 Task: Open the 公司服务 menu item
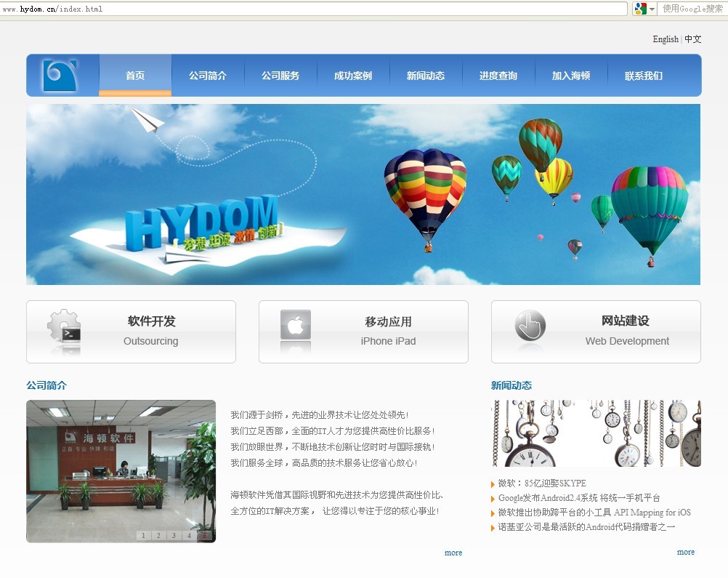tap(280, 76)
